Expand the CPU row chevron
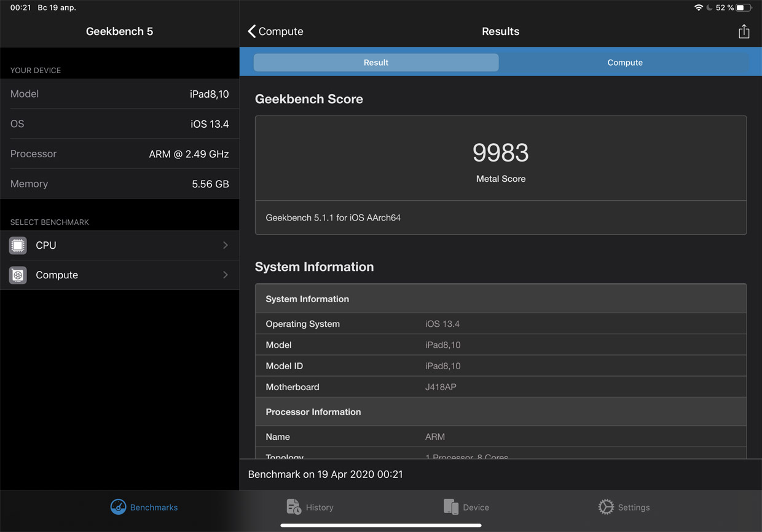The image size is (762, 532). click(226, 245)
